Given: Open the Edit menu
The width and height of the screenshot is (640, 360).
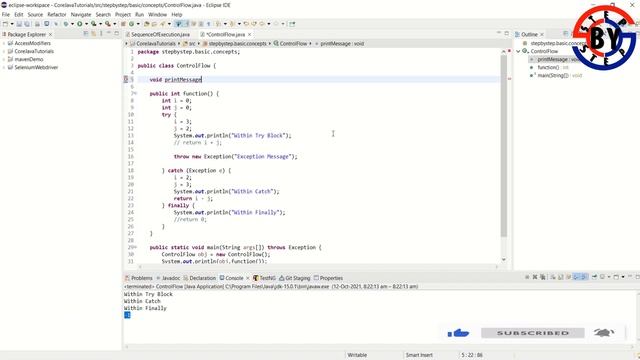Looking at the screenshot, I should [19, 15].
